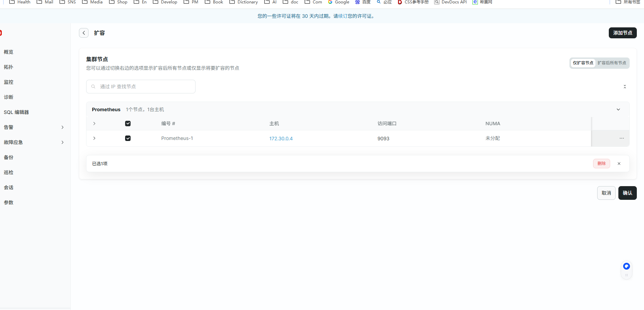
Task: Uncheck the Prometheus-1 row checkbox
Action: coord(128,138)
